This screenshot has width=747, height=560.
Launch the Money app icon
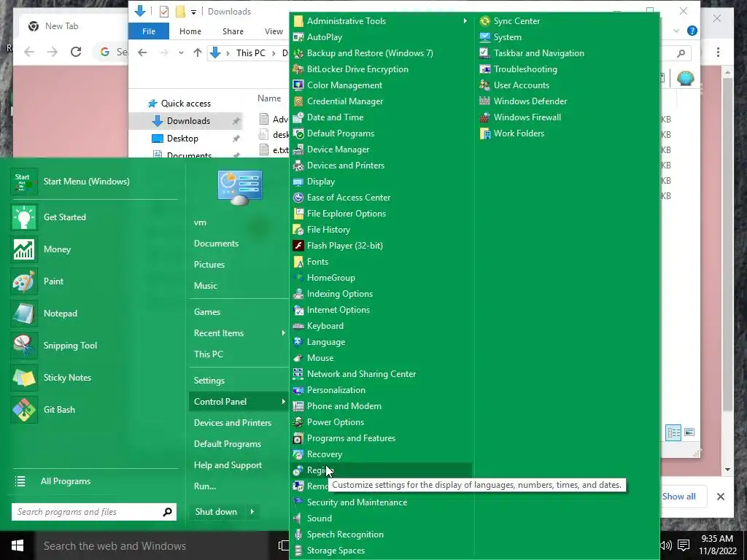point(24,249)
